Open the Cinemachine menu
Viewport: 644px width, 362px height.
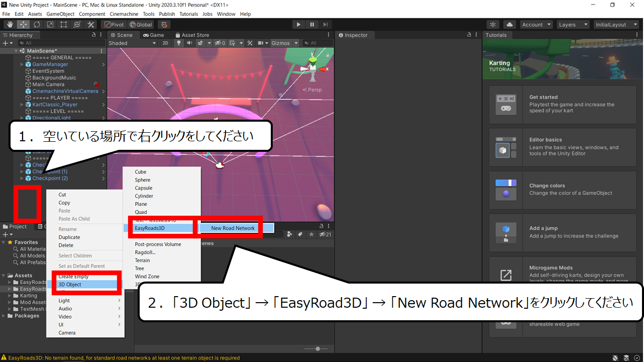point(124,14)
